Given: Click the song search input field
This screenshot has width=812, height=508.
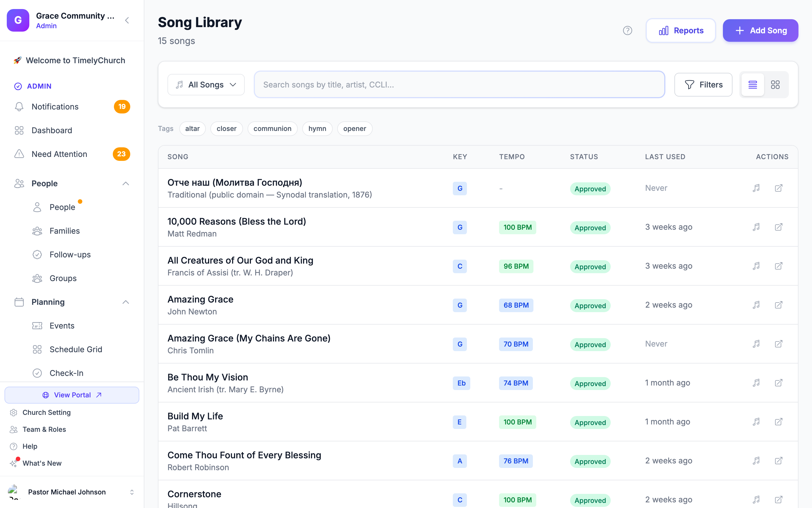Looking at the screenshot, I should [459, 85].
